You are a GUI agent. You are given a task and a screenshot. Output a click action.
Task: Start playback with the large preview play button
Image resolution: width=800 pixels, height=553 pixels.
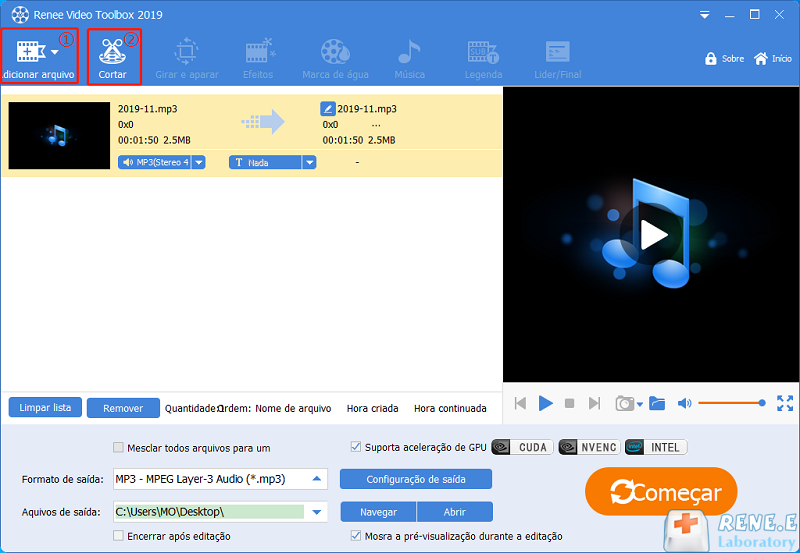click(x=652, y=235)
